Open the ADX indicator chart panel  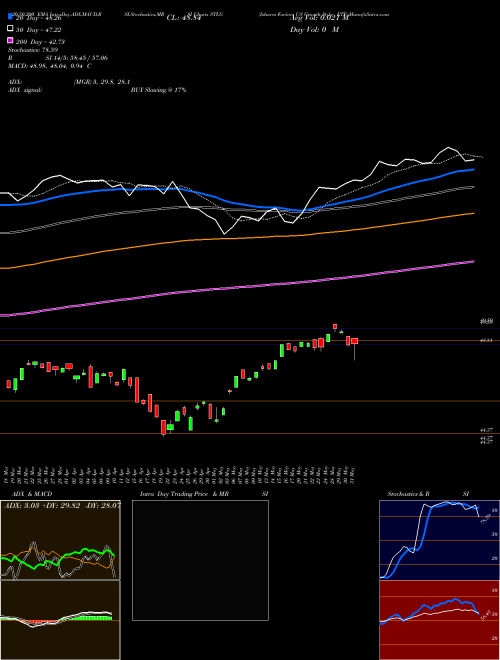[60, 540]
